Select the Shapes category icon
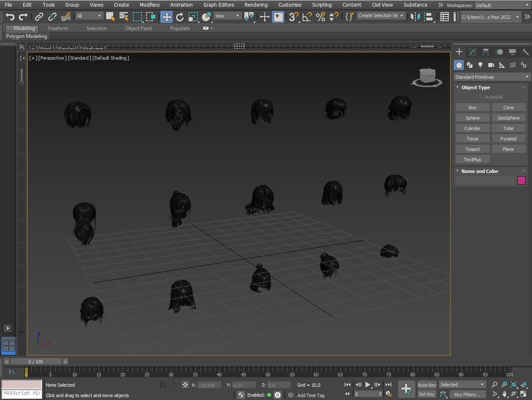The width and height of the screenshot is (532, 400). tap(470, 65)
